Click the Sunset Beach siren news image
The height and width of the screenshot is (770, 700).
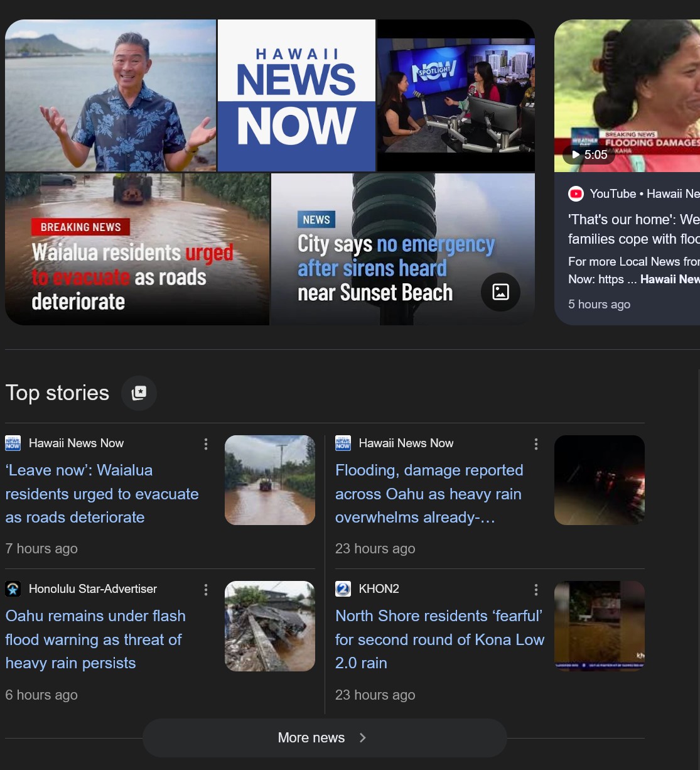(403, 249)
